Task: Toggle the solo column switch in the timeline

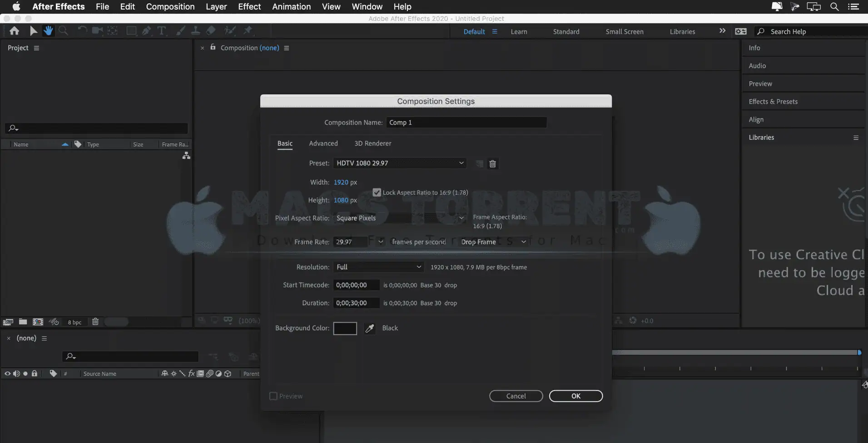Action: 25,374
